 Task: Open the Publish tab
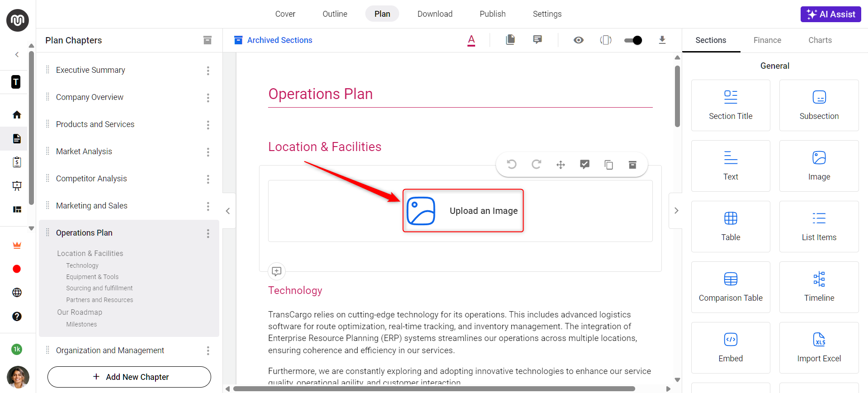(493, 14)
